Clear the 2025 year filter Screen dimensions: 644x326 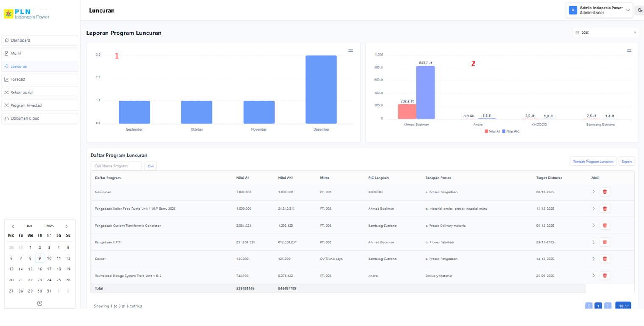(x=635, y=33)
